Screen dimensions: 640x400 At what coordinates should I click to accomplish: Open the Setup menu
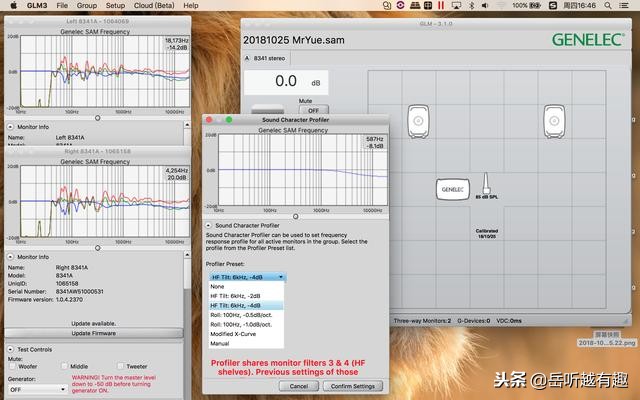tap(116, 5)
